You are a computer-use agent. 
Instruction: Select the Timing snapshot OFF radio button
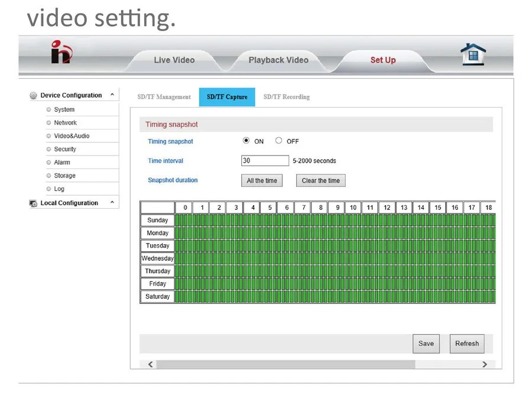click(278, 141)
